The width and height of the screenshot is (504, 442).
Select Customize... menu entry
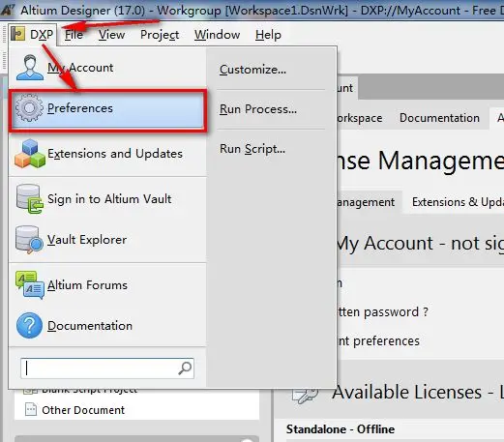252,70
